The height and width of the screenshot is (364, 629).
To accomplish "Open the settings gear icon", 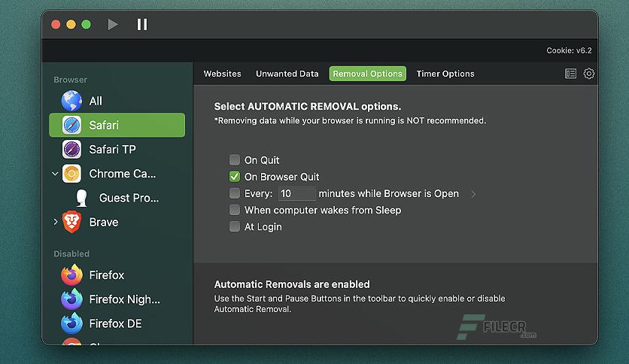I will [589, 74].
